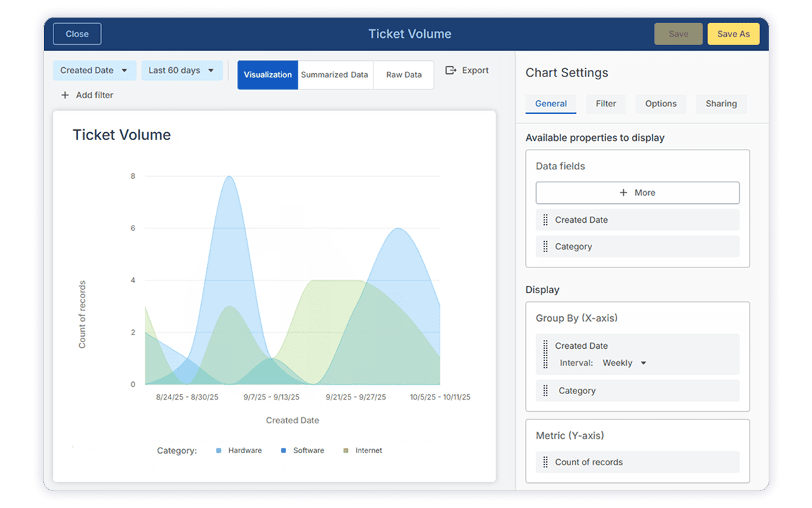Open the General settings tab
Image resolution: width=812 pixels, height=508 pixels.
pos(551,104)
